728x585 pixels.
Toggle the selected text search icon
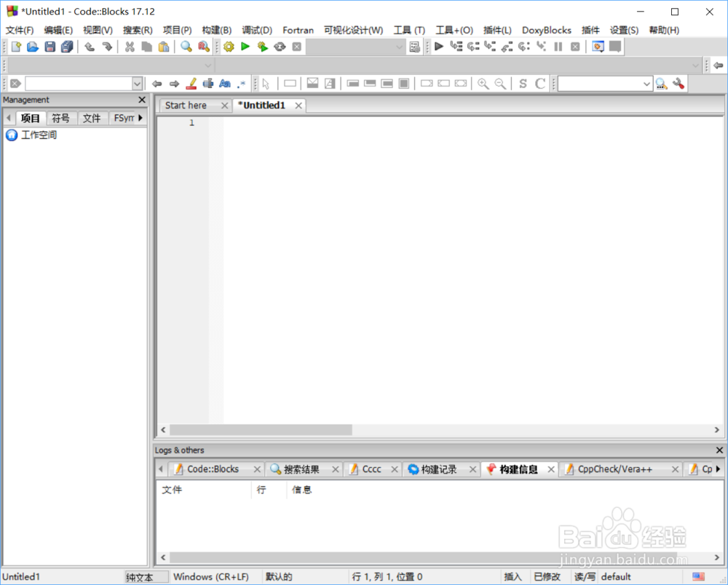208,84
